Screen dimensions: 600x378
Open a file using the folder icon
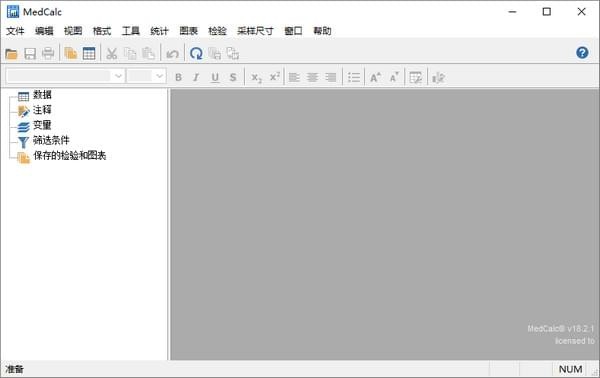pos(11,54)
